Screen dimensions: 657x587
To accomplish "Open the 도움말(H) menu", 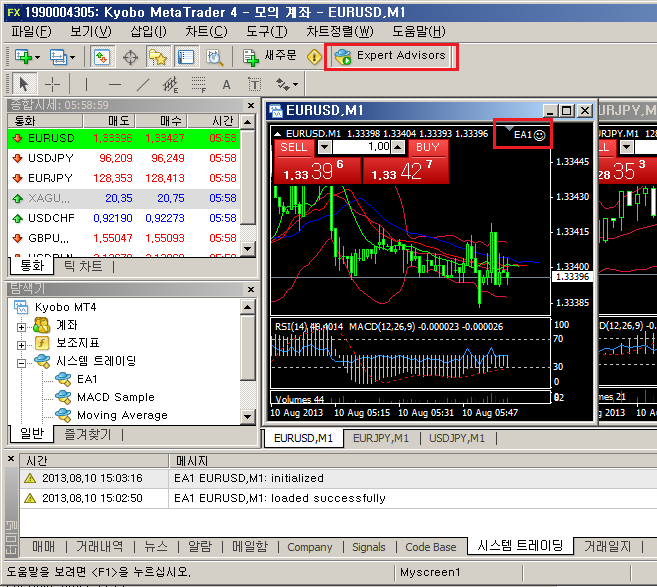I will [419, 31].
